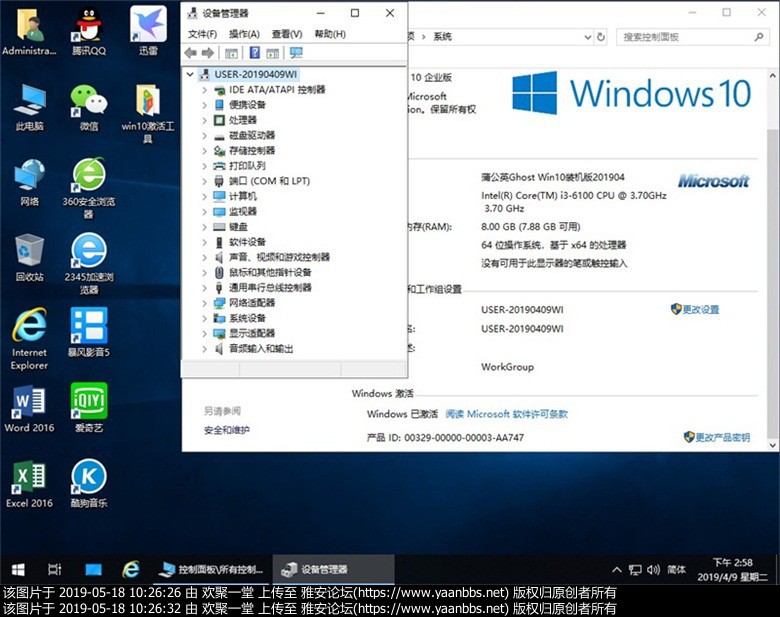Open Task View on the taskbar
Image resolution: width=780 pixels, height=617 pixels.
click(x=55, y=569)
